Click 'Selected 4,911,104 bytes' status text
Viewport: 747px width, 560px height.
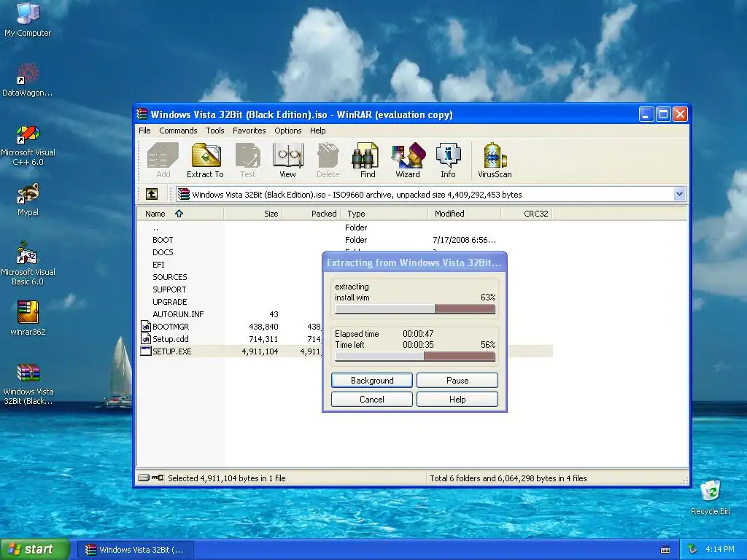[x=226, y=478]
